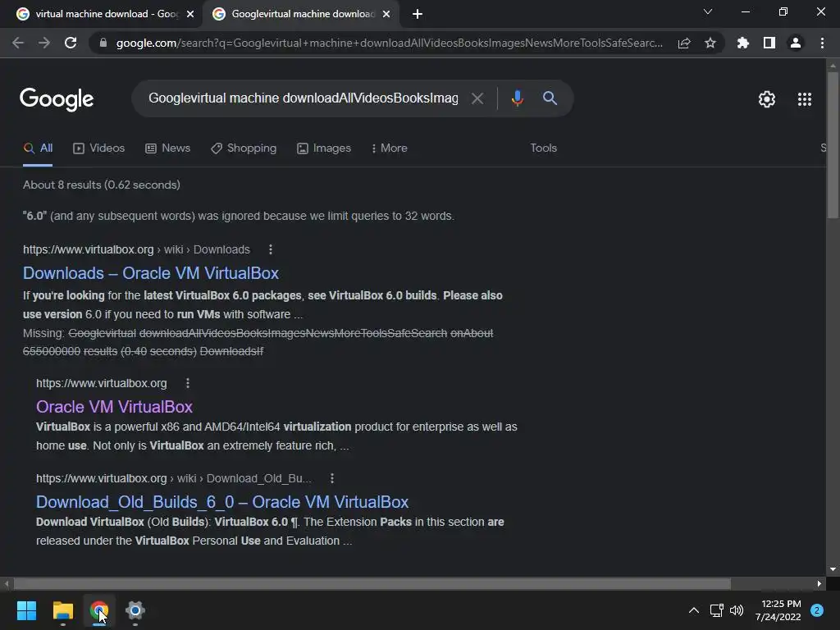Click the Google logo
840x630 pixels.
[x=57, y=99]
